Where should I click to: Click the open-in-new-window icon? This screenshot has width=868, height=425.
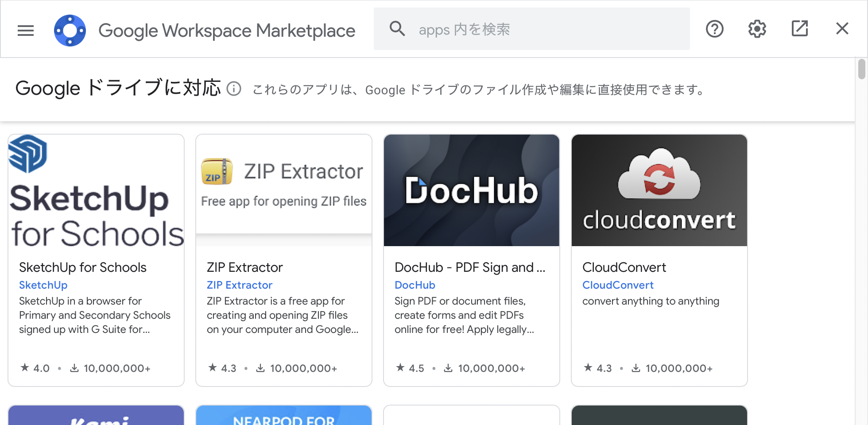tap(799, 28)
